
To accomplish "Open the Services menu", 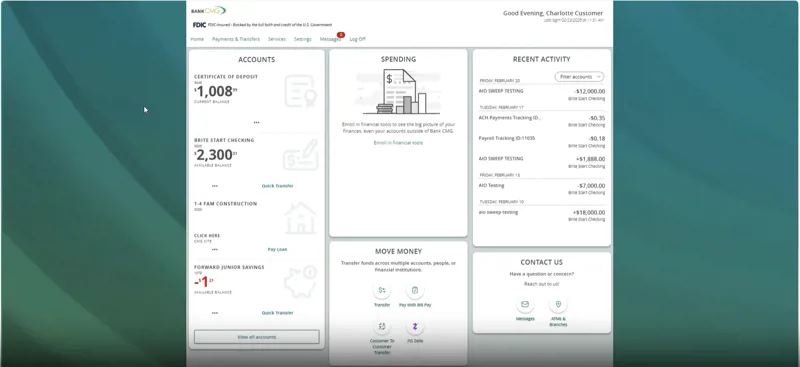I will click(x=277, y=39).
